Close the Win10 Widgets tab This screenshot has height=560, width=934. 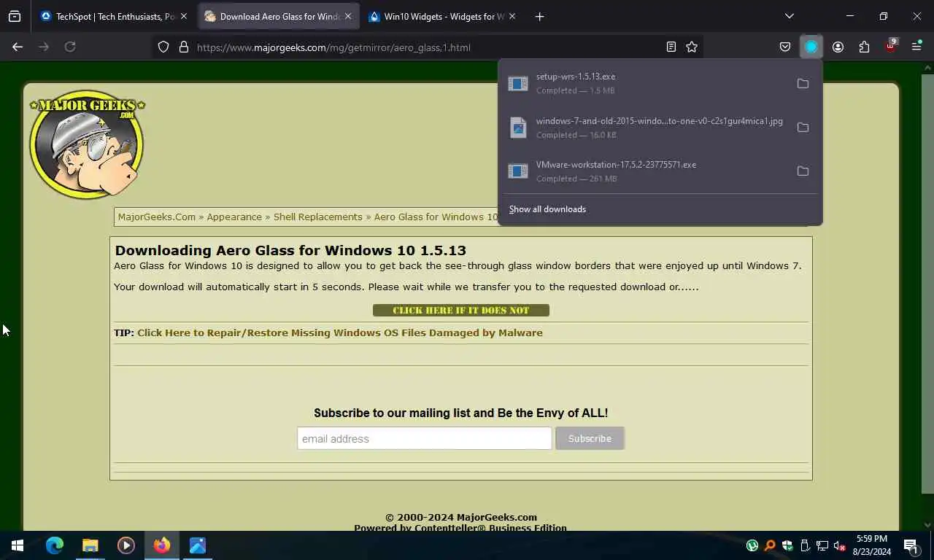point(512,16)
